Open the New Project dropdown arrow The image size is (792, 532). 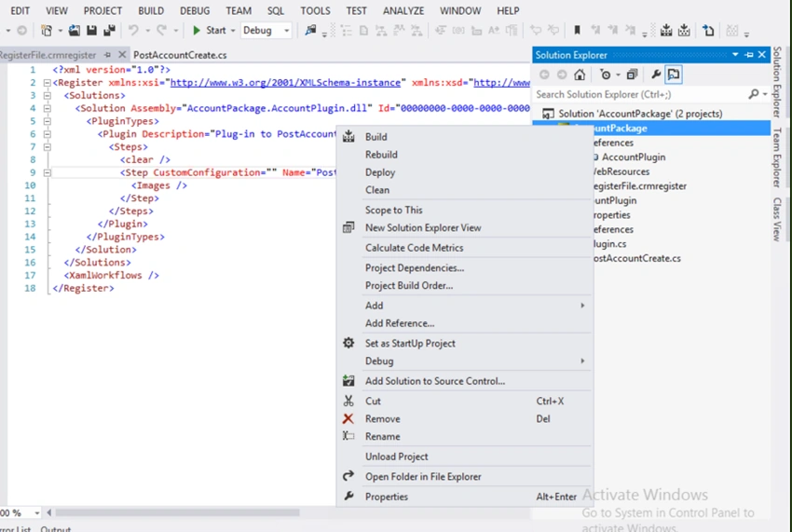[x=61, y=31]
